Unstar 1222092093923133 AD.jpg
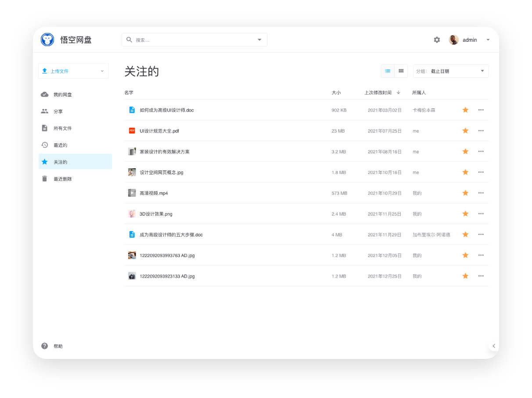The height and width of the screenshot is (398, 532). click(x=465, y=276)
